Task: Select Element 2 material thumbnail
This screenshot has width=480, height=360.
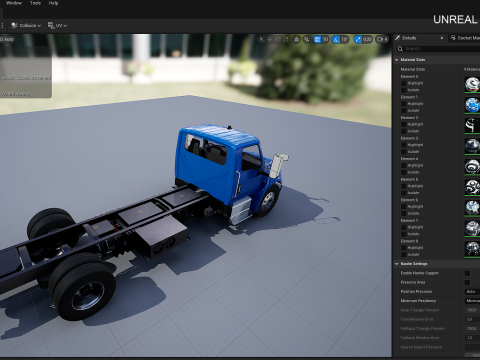Action: (x=472, y=126)
